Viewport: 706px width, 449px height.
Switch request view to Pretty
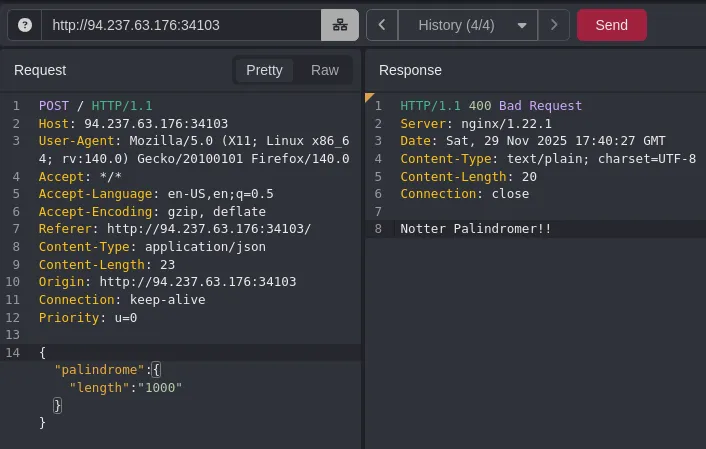(x=264, y=70)
